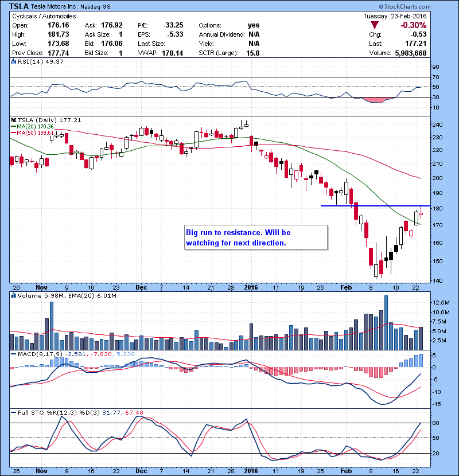This screenshot has height=476, width=459.
Task: Select the SCTR (Large) value 15.8
Action: click(253, 53)
